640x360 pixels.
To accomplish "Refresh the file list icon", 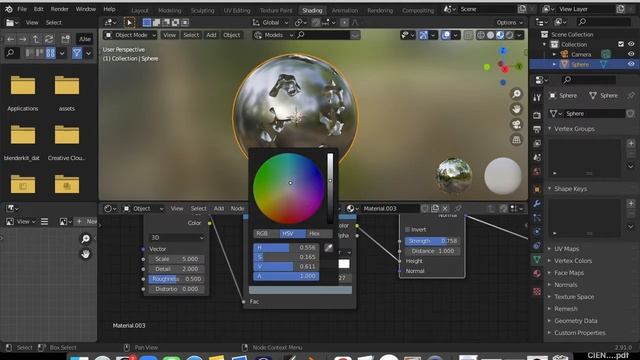I will click(49, 39).
